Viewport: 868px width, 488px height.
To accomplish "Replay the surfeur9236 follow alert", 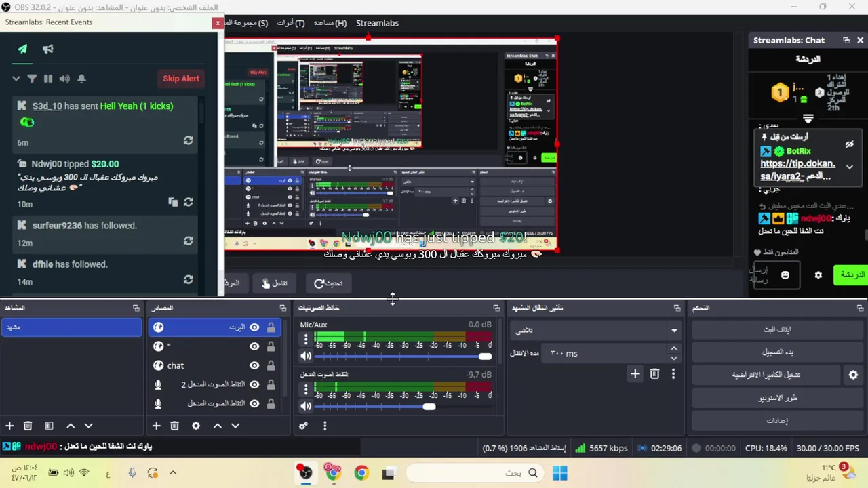I will tap(188, 241).
